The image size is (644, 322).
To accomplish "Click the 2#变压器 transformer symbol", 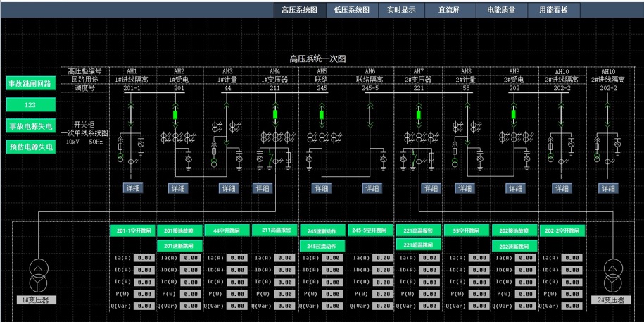I will coord(612,275).
